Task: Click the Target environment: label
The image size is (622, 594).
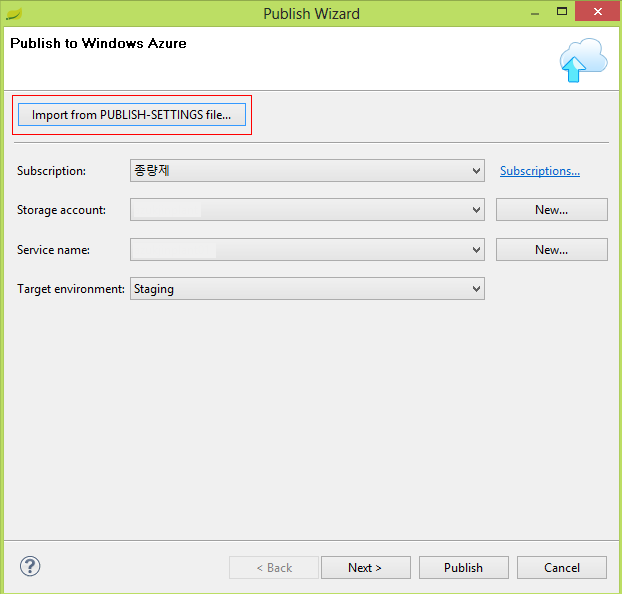Action: (71, 289)
